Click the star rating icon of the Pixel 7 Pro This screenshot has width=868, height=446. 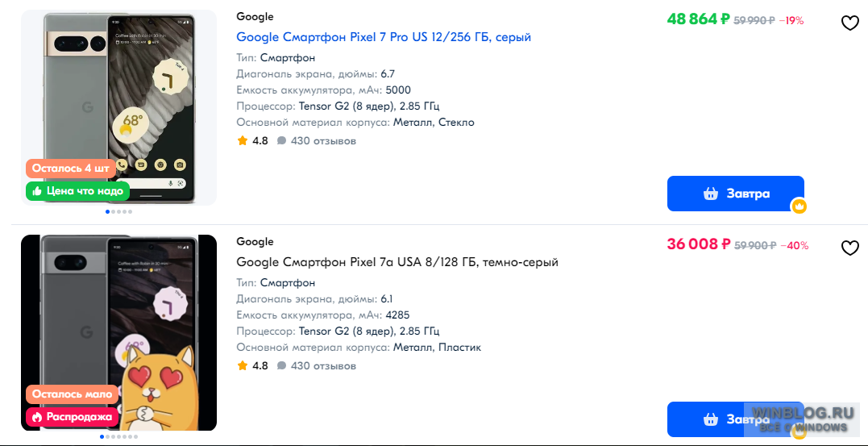242,140
